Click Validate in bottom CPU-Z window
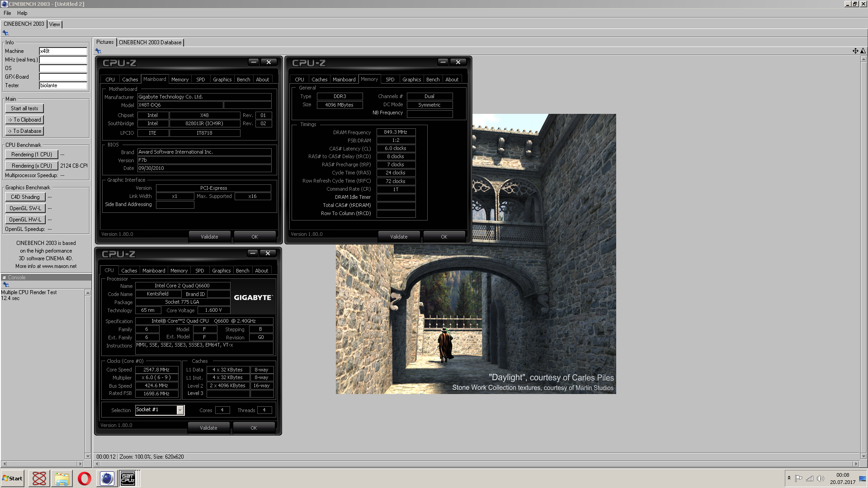This screenshot has width=868, height=488. (208, 428)
